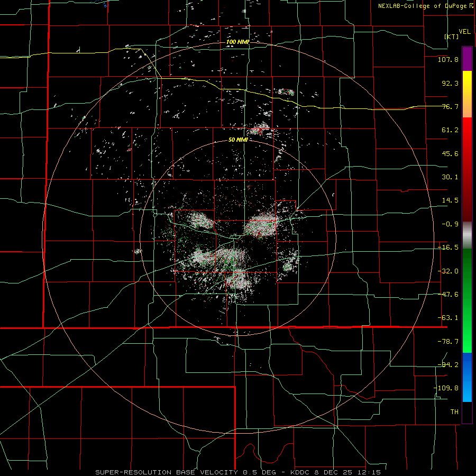Click the purple segment of the color bar
Screen dimensions: 476x476
[x=467, y=59]
